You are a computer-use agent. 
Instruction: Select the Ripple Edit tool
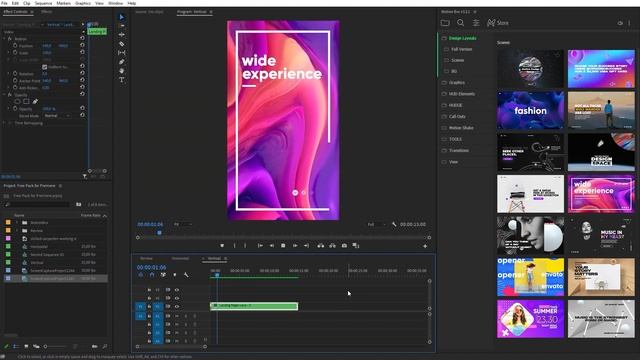click(x=122, y=35)
